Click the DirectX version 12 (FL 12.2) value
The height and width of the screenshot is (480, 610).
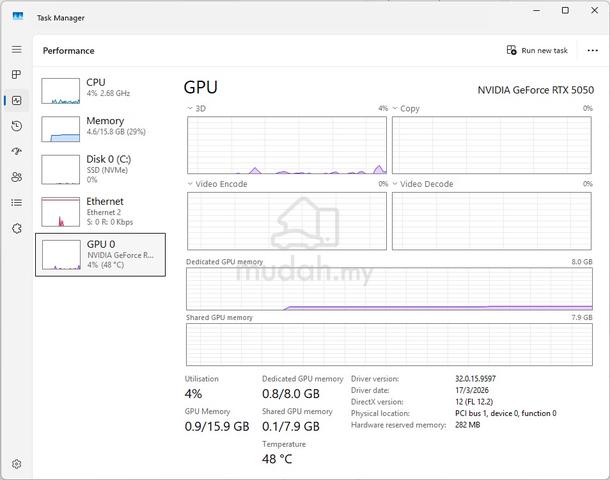pos(474,402)
